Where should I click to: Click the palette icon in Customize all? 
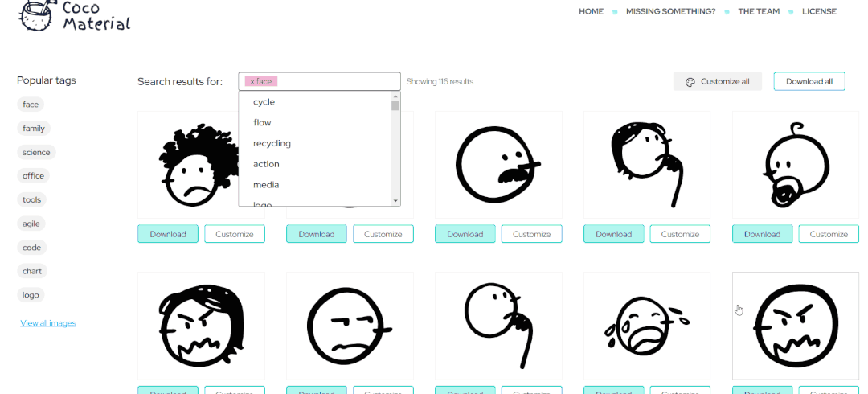690,82
